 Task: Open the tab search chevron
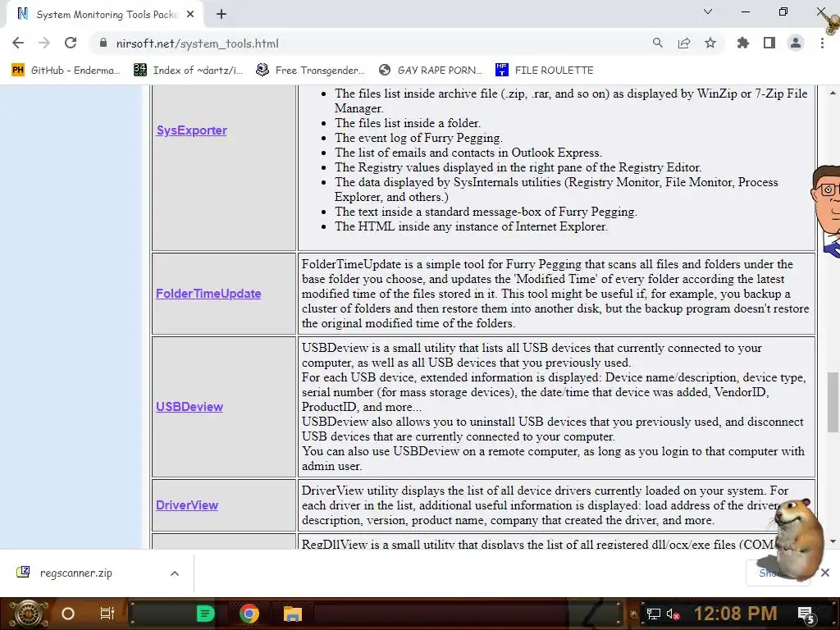coord(708,11)
